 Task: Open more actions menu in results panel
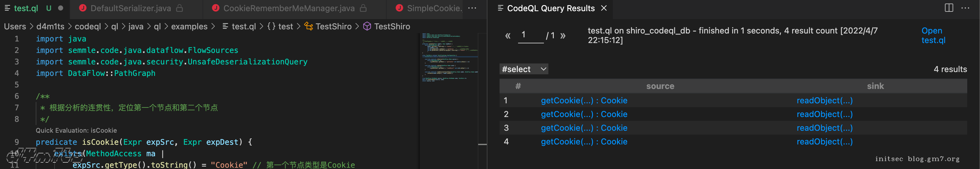click(965, 8)
